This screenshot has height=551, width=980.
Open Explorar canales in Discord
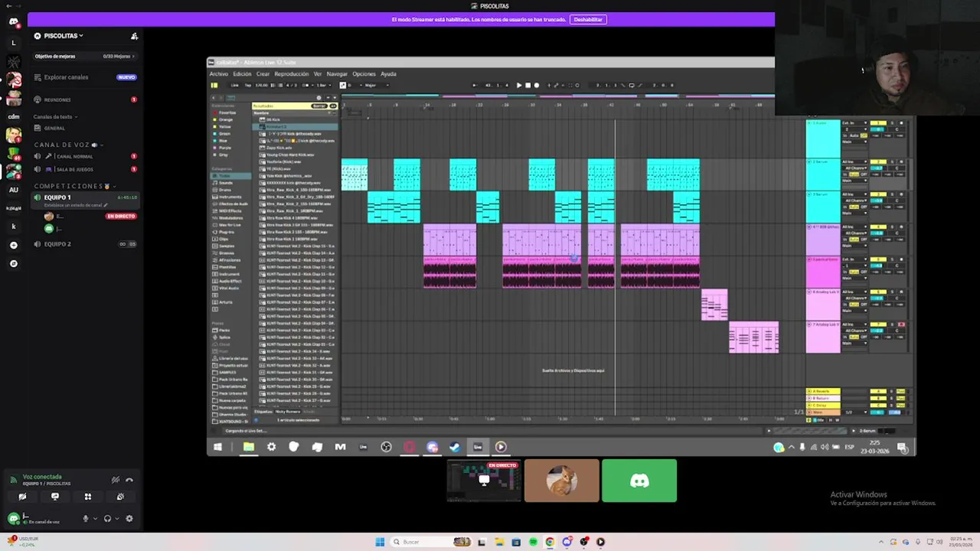[66, 77]
